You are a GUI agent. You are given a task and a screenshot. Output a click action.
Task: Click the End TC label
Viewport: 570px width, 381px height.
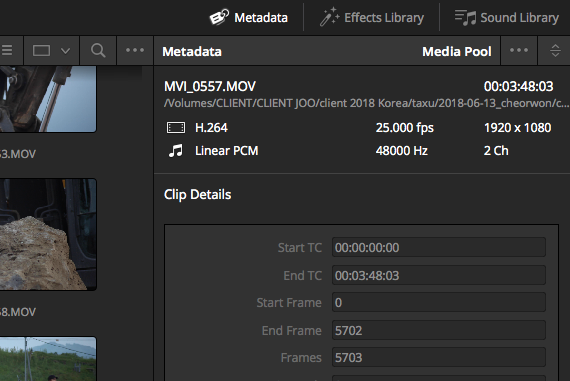coord(302,276)
